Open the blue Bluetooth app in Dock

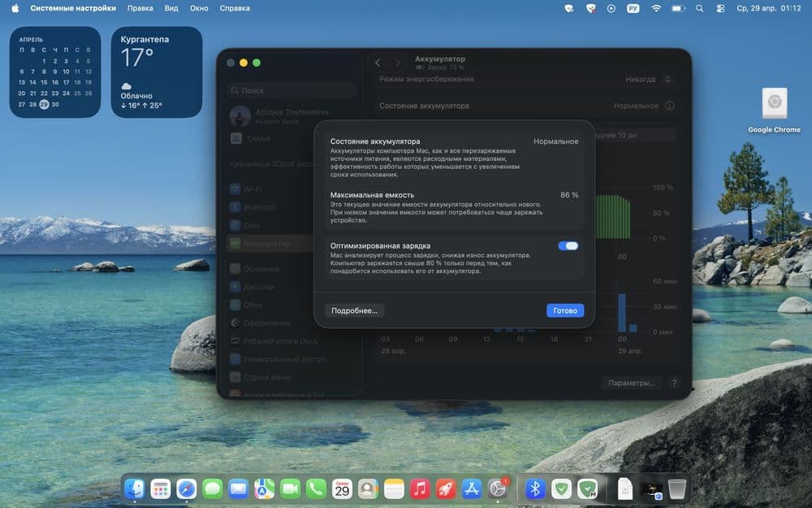coord(535,488)
